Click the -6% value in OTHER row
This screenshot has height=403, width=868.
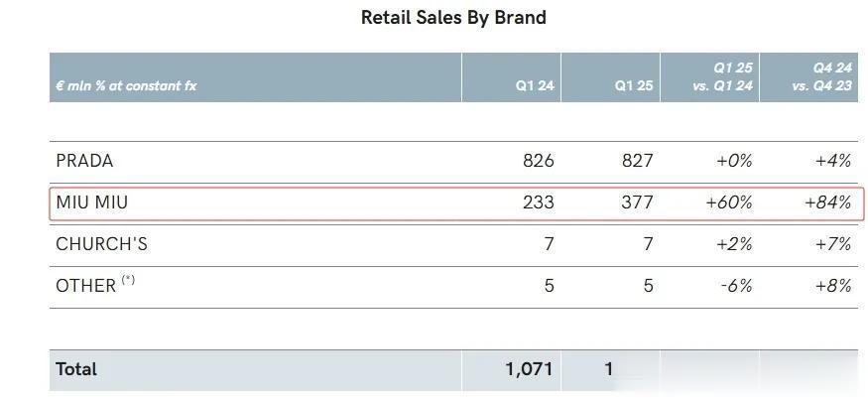click(x=737, y=286)
